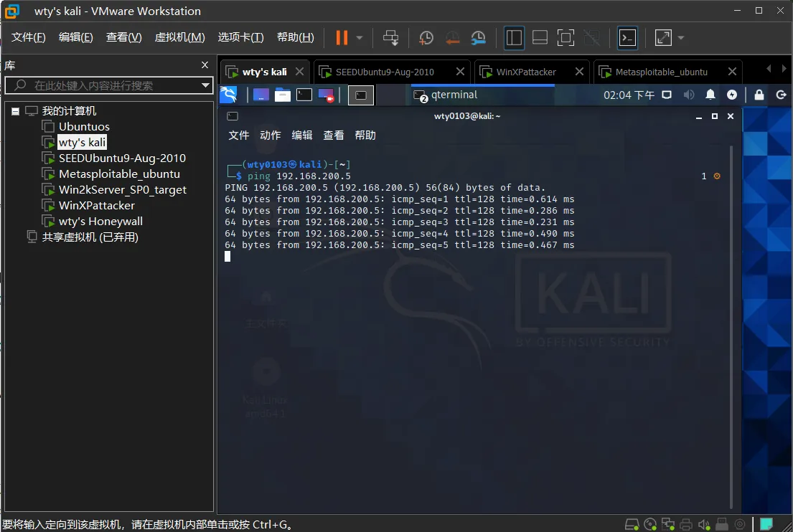This screenshot has width=793, height=532.
Task: Show previous tabs with left arrow
Action: point(769,68)
